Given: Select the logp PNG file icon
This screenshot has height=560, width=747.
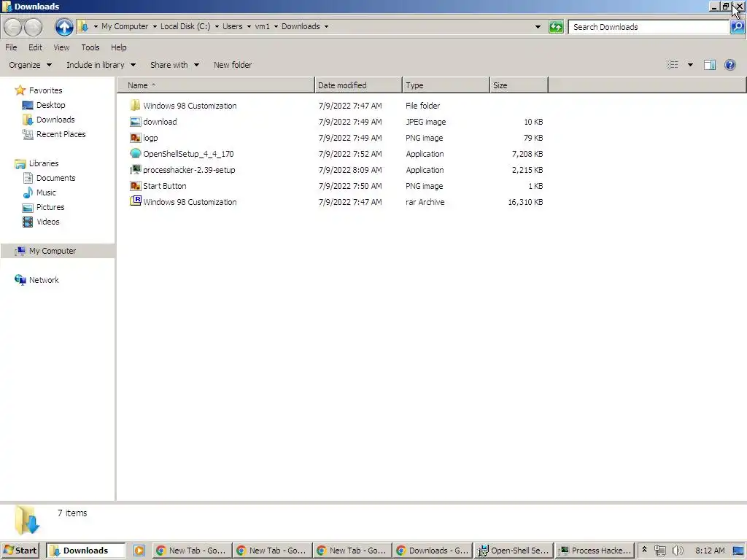Looking at the screenshot, I should pos(135,138).
